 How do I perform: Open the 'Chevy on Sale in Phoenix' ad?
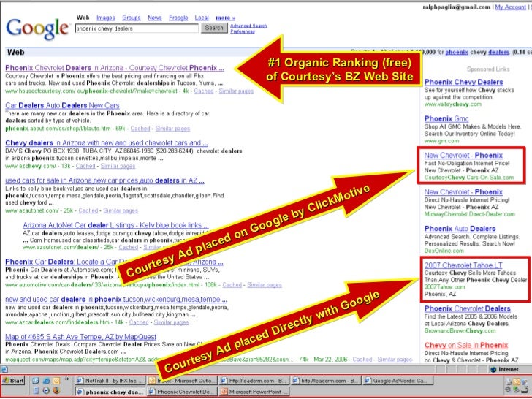point(466,346)
